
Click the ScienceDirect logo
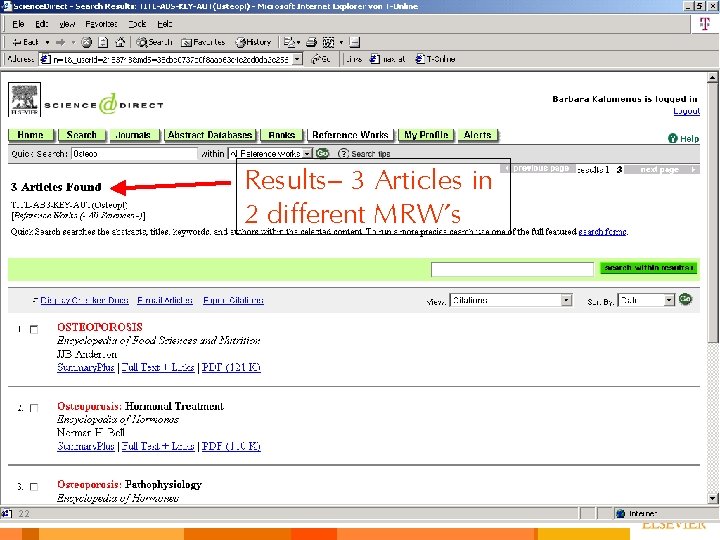[104, 105]
